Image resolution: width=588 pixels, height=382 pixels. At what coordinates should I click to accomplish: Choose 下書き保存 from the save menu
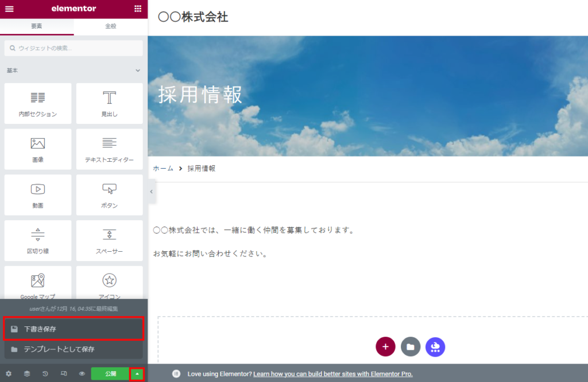coord(73,329)
